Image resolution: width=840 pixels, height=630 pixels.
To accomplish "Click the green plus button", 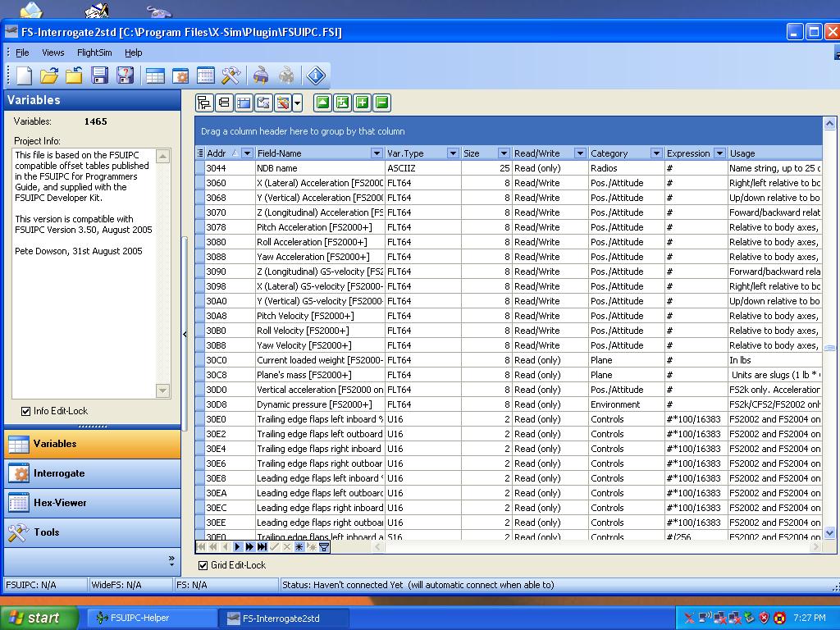I will 362,103.
